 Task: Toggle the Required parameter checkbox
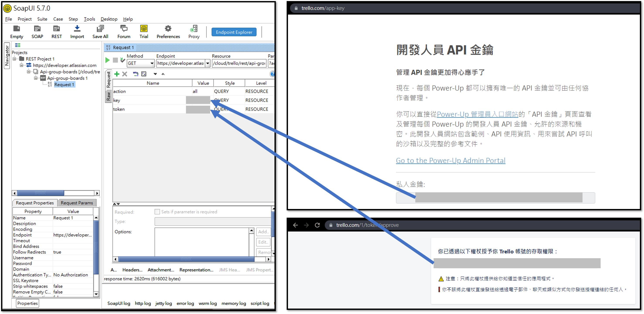[x=157, y=212]
